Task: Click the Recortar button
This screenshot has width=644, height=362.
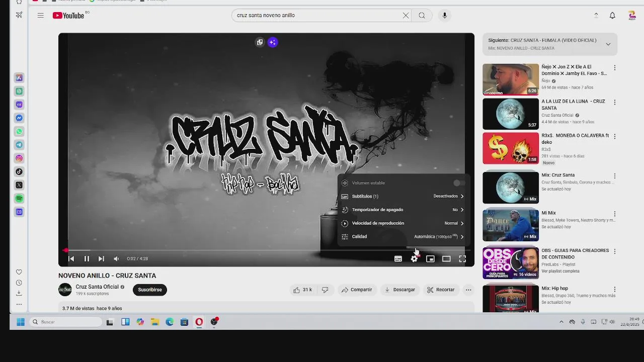Action: tap(441, 290)
